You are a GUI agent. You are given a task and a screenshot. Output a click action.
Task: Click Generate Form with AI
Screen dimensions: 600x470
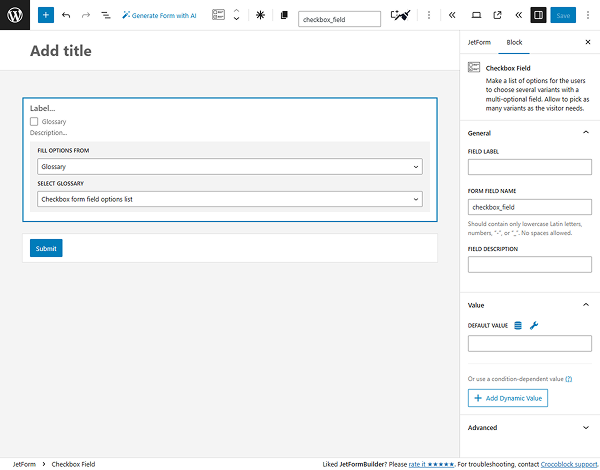[x=159, y=15]
